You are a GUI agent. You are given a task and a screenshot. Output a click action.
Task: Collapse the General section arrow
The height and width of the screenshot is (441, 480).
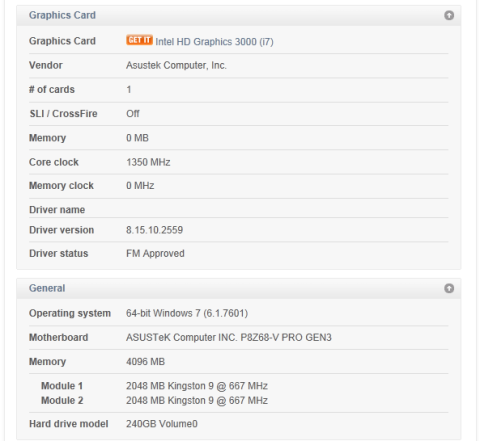449,288
